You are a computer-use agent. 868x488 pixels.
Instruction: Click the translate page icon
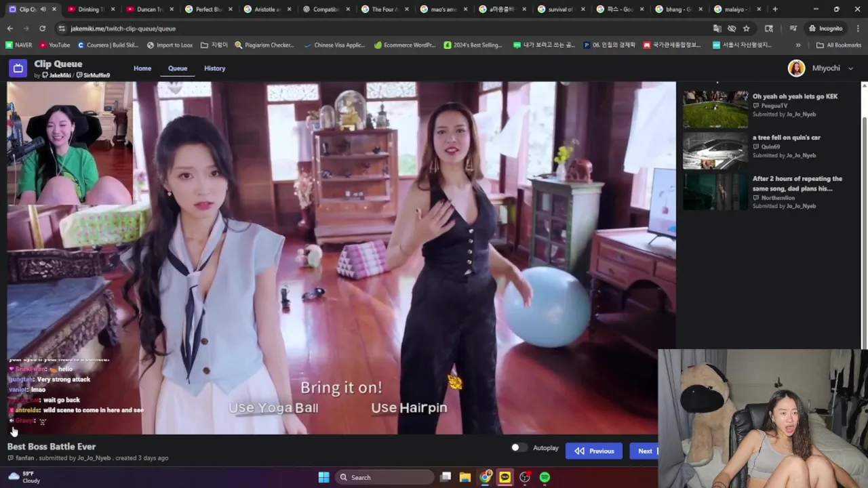(x=717, y=28)
